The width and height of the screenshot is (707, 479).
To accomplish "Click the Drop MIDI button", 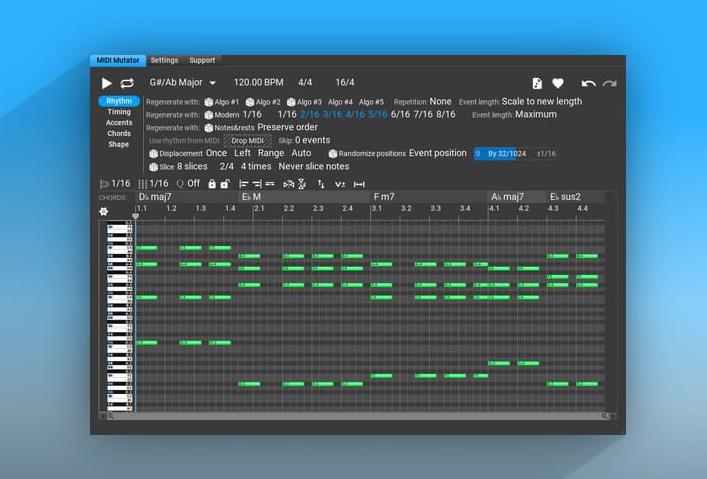I will pos(247,141).
